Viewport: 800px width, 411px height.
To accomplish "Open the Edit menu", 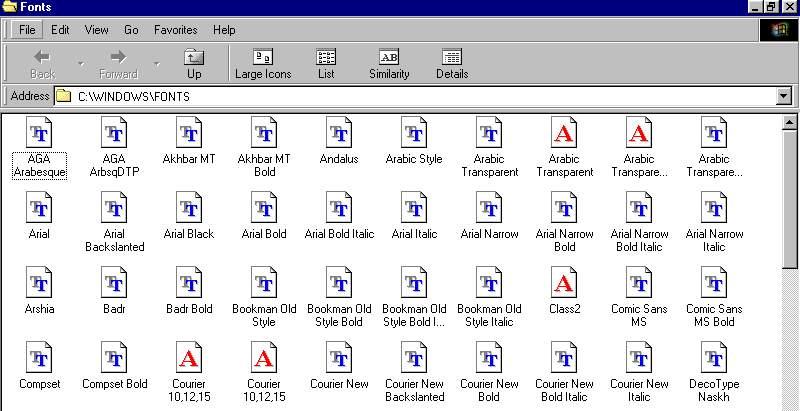I will coord(60,30).
